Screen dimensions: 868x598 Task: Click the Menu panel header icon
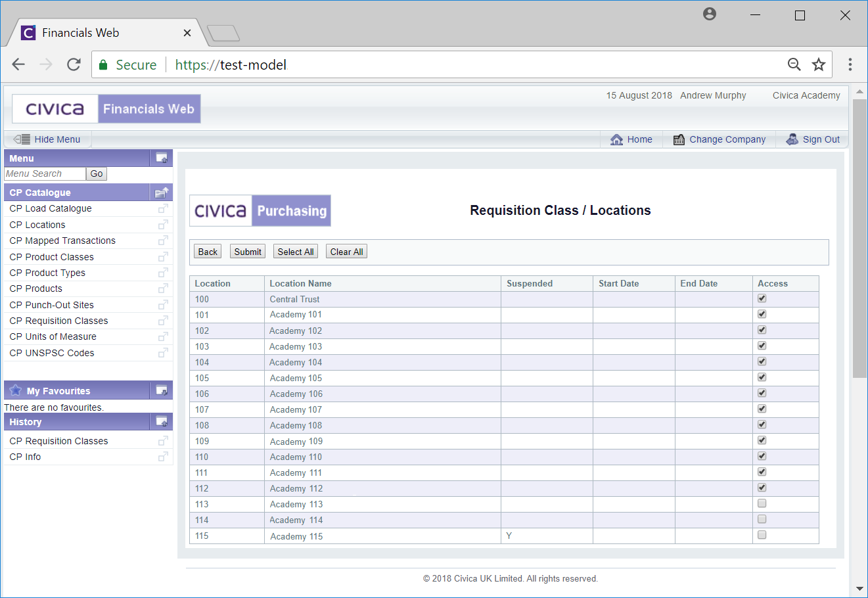[x=162, y=158]
